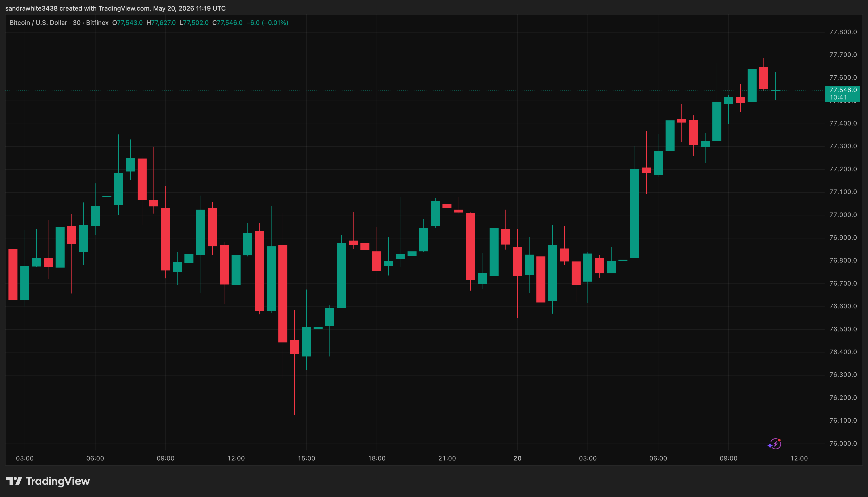The image size is (868, 497).
Task: Click the high value H77,627.0
Action: pos(161,22)
